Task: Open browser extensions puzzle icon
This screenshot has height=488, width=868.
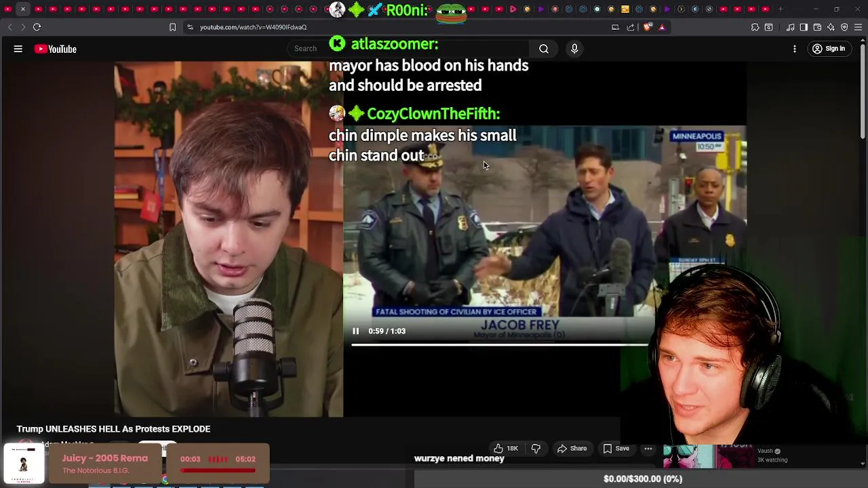Action: tap(755, 27)
